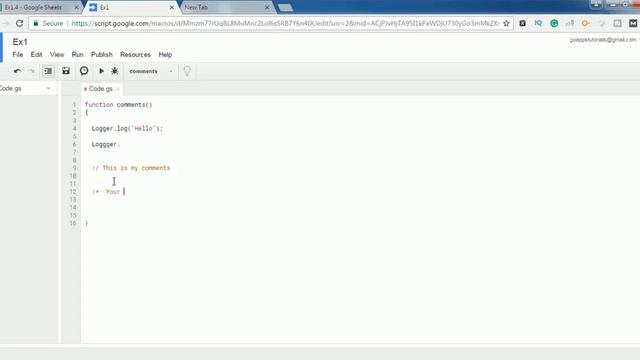Select Code.gs file in the sidebar

click(11, 89)
